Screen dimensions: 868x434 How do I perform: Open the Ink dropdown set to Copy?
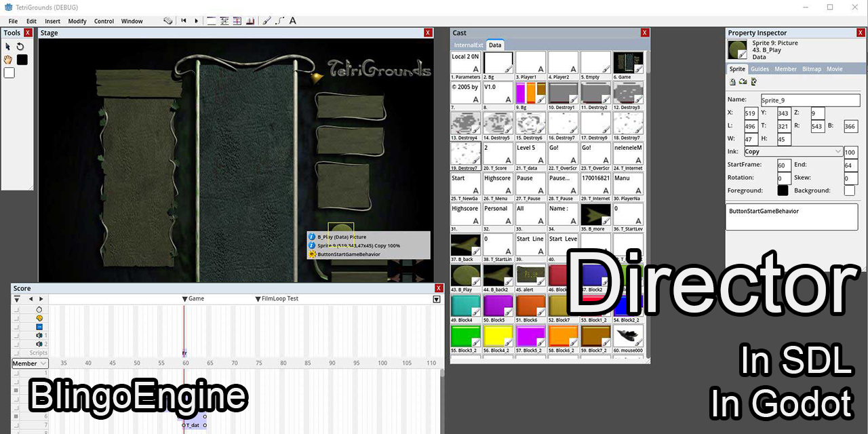tap(793, 152)
